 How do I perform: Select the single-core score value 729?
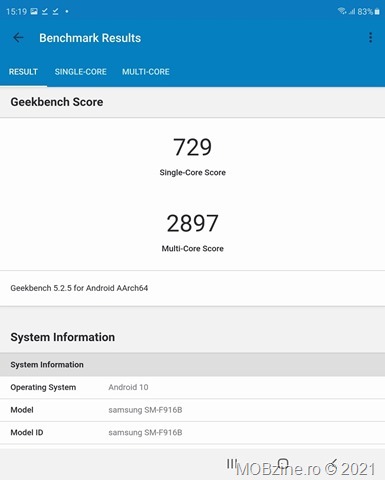[192, 147]
